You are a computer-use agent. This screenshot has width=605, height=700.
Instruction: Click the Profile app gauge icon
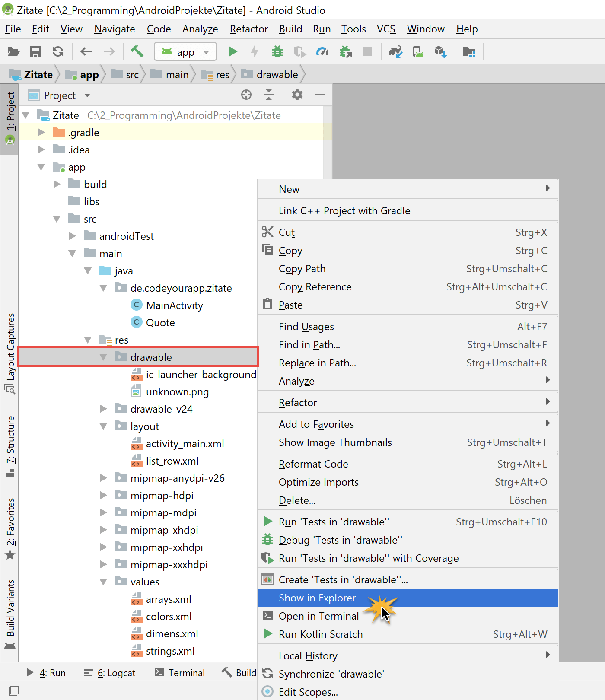(322, 52)
